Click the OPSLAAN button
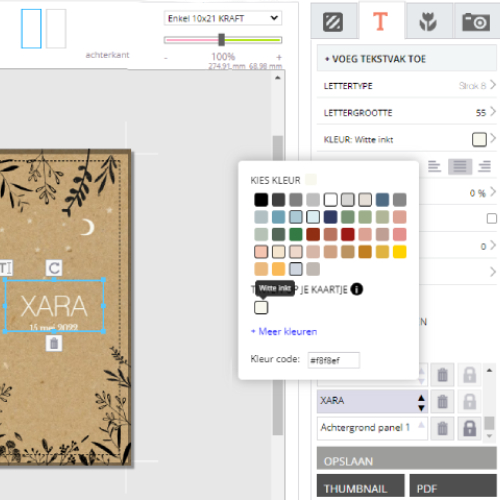The image size is (500, 500). point(407,458)
